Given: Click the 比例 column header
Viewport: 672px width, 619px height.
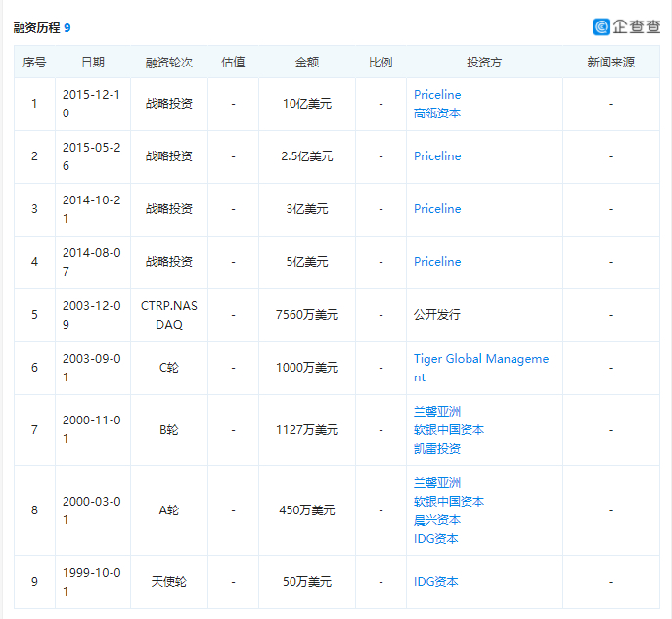Looking at the screenshot, I should click(381, 63).
